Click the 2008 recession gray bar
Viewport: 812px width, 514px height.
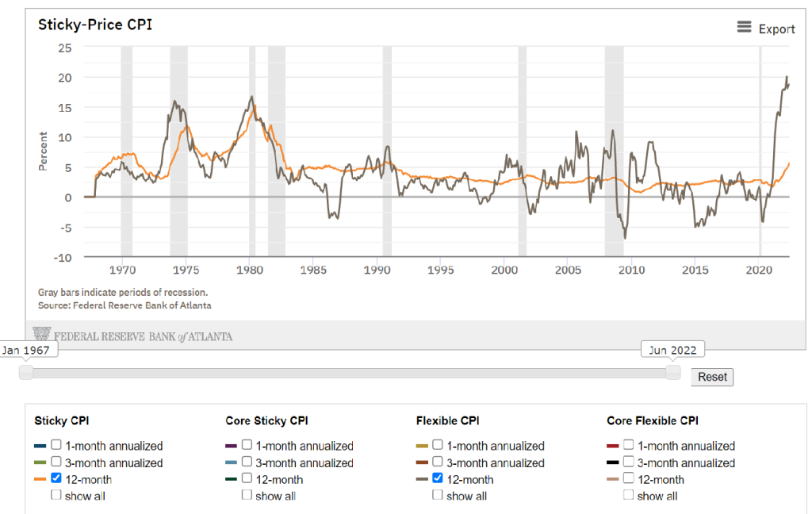tap(614, 151)
